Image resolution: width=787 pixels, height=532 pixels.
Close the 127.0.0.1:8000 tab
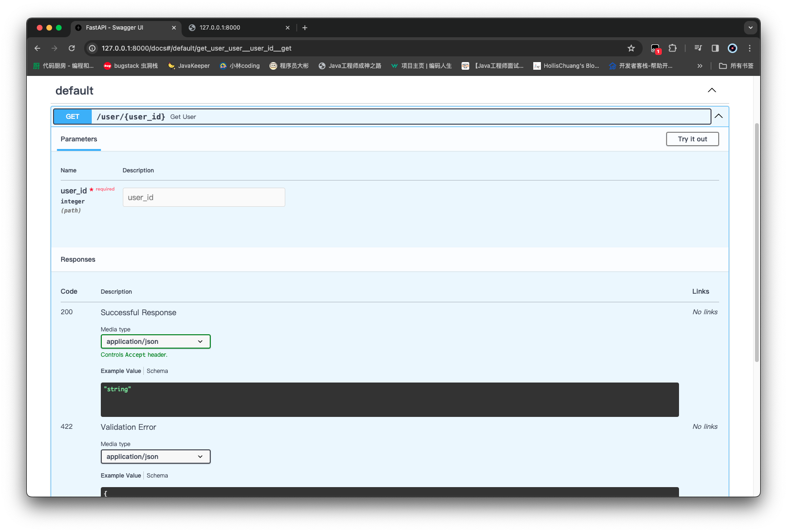[288, 28]
